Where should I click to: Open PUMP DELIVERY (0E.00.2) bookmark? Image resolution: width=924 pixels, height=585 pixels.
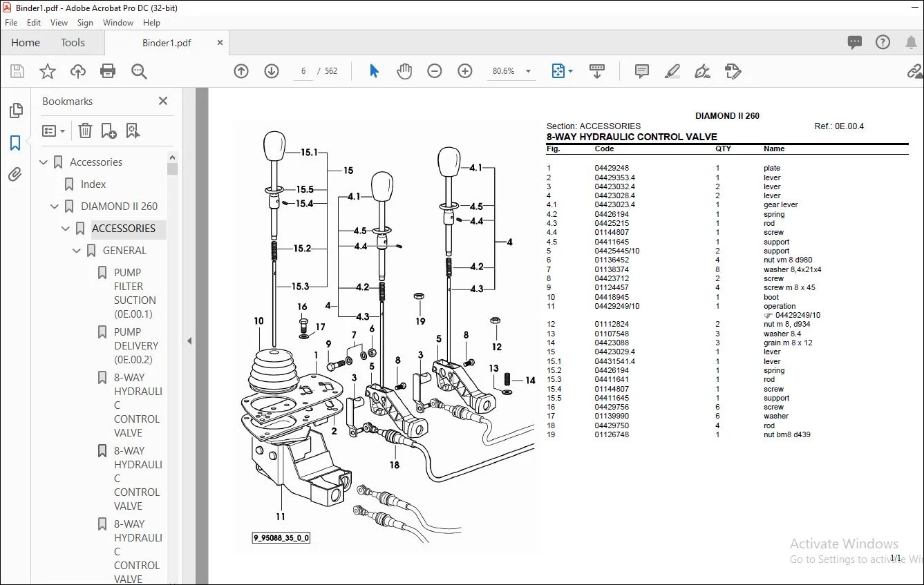(x=136, y=345)
